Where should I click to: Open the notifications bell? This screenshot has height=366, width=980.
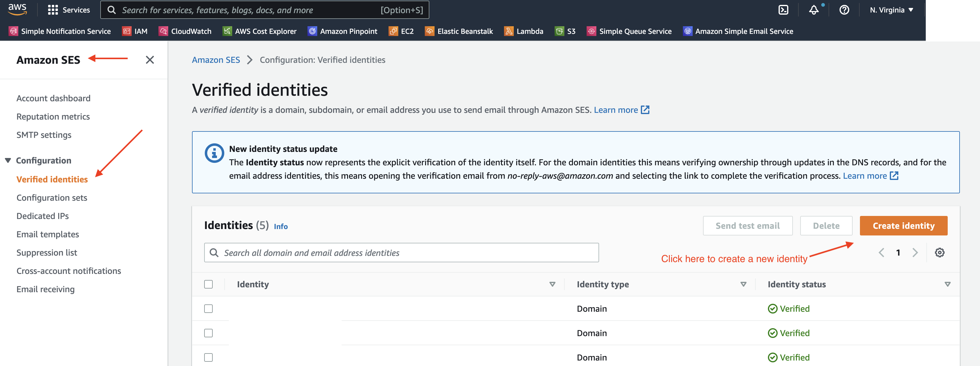point(814,10)
